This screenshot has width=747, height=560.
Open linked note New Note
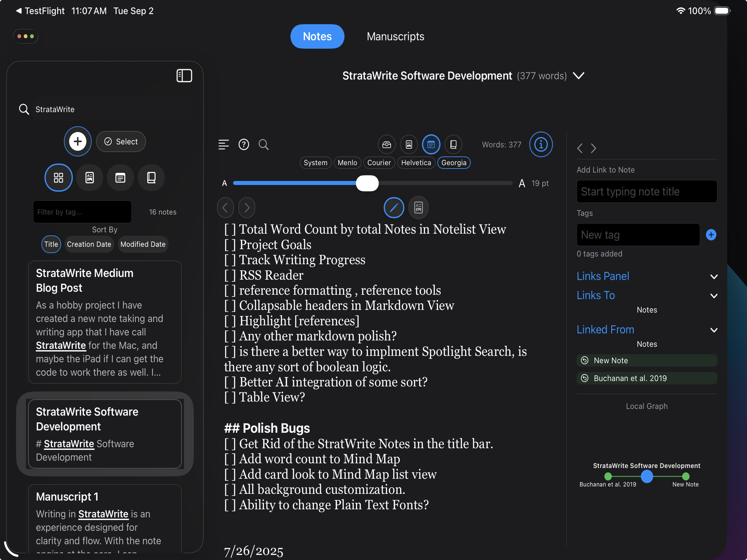click(x=646, y=360)
